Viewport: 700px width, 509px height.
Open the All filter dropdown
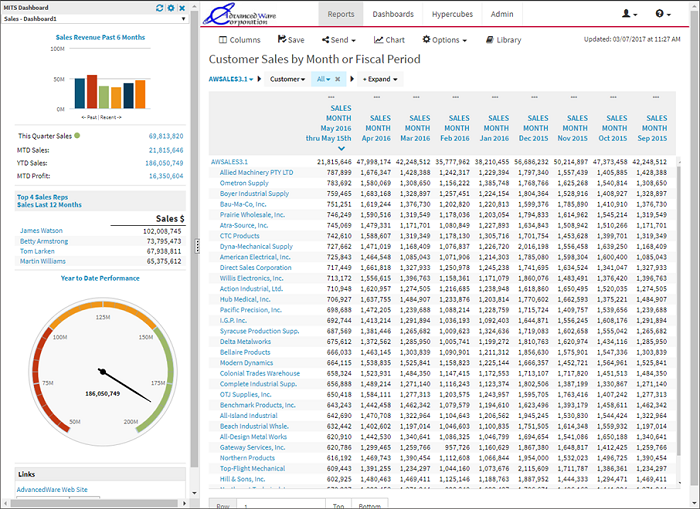pyautogui.click(x=323, y=79)
